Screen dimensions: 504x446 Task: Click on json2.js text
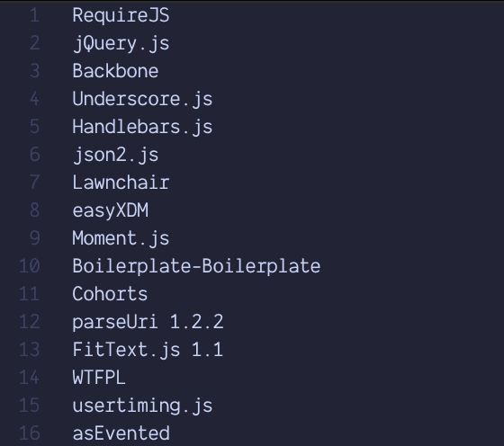point(115,155)
